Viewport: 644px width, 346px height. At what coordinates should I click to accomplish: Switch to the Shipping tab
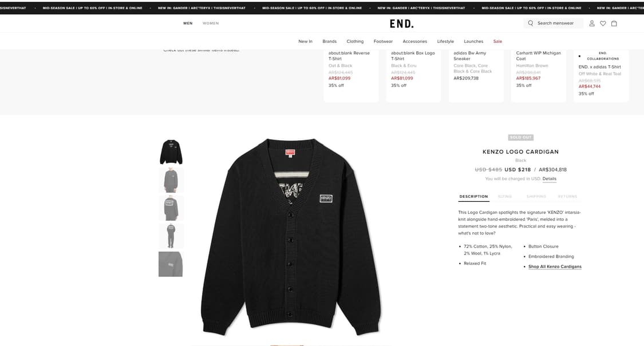536,197
